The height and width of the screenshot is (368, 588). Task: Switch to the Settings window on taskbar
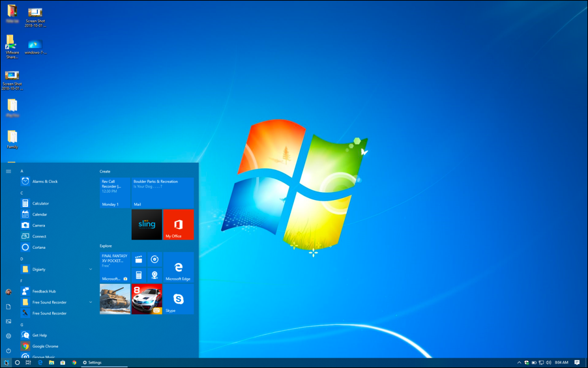[104, 363]
